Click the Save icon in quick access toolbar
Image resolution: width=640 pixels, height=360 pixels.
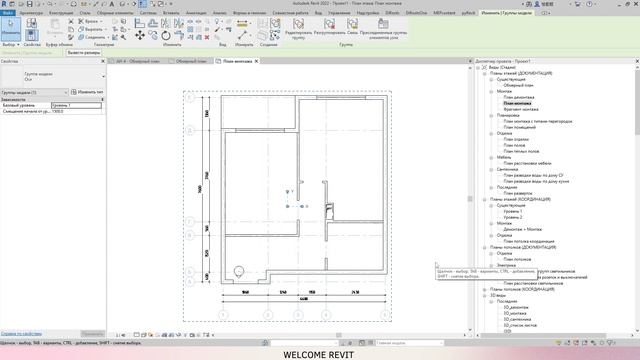coord(29,4)
